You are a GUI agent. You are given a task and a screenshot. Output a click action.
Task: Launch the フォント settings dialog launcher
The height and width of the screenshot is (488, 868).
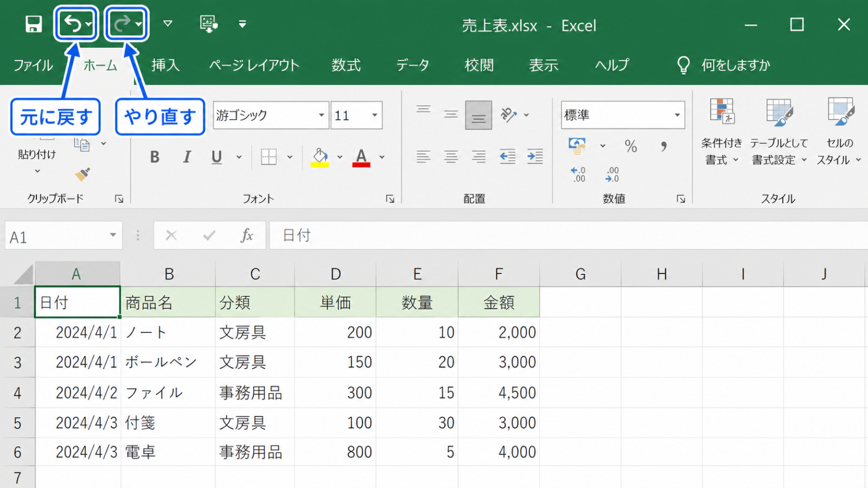390,199
